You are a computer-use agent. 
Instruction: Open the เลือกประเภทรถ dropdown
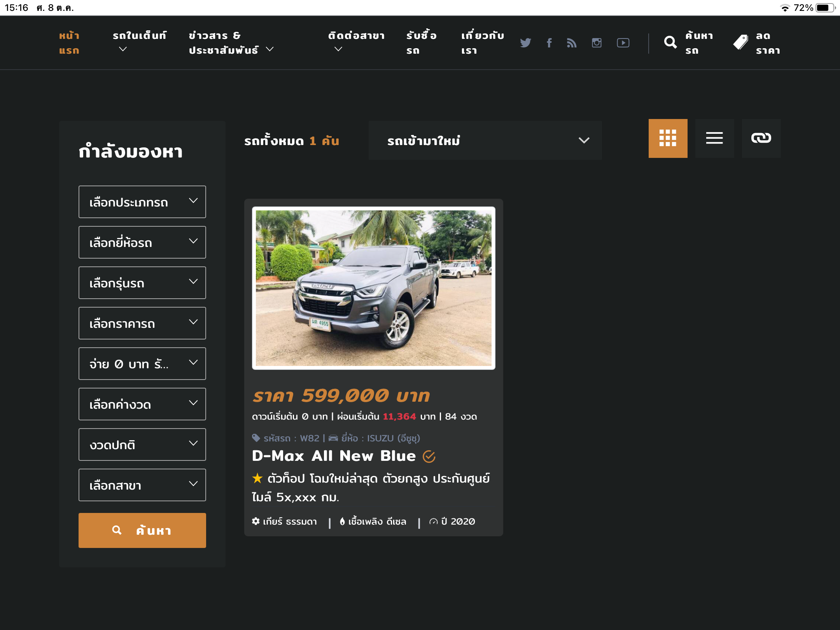tap(142, 202)
